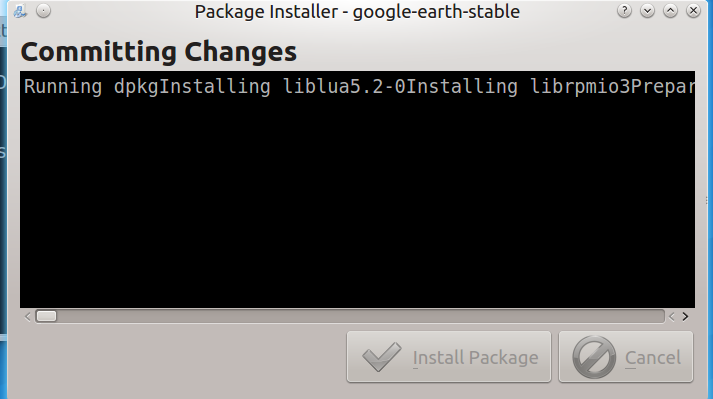This screenshot has height=399, width=713.
Task: Minimize the window with the down-chevron button
Action: [648, 11]
